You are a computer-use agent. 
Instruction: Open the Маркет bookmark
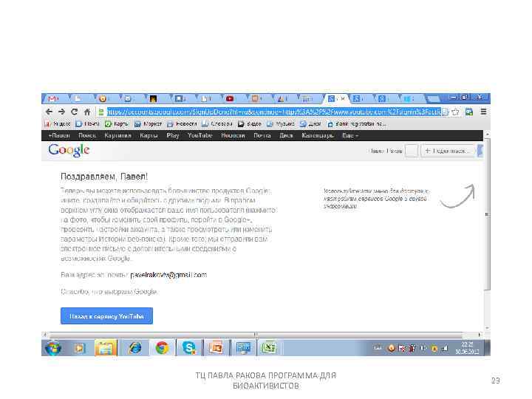[x=149, y=124]
